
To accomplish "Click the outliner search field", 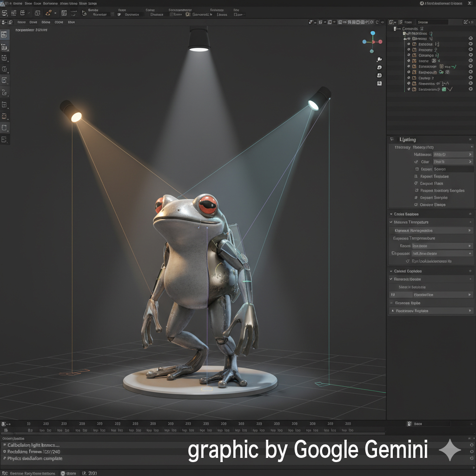I will 432,22.
